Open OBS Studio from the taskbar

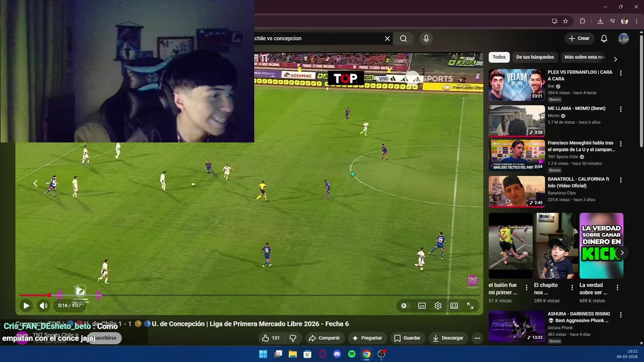click(x=381, y=354)
